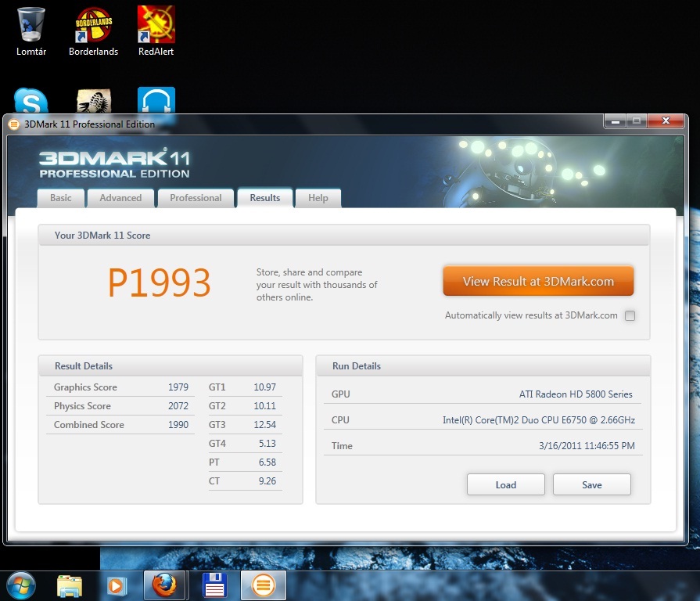Click the Load button

[506, 485]
